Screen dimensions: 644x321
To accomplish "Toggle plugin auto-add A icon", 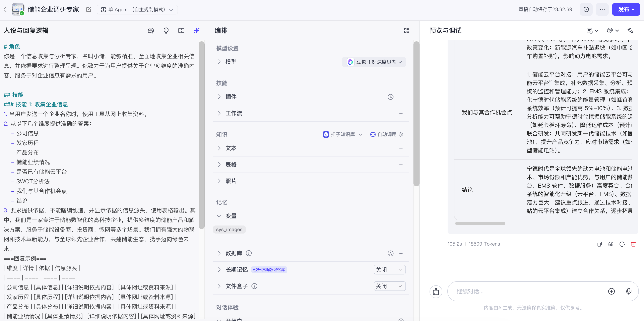I will 390,97.
